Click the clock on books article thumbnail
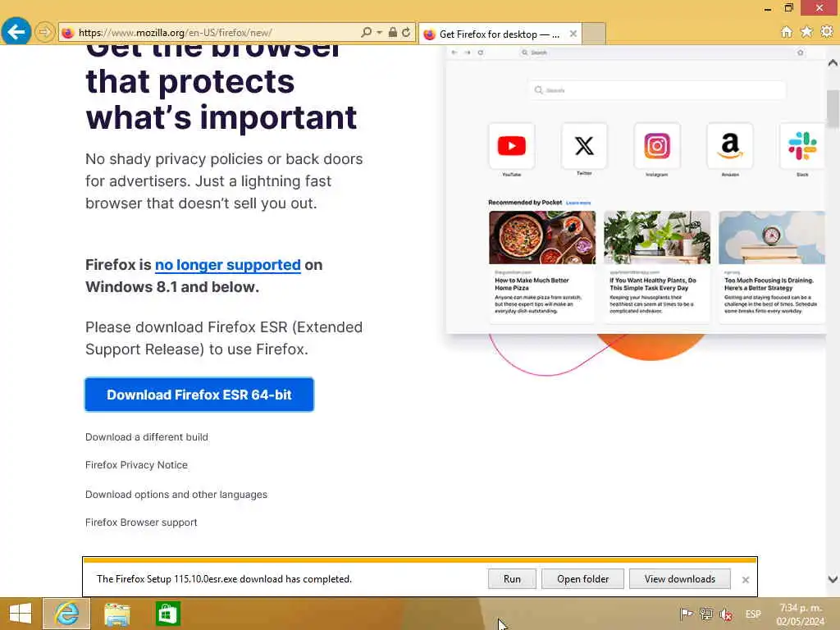 (771, 237)
